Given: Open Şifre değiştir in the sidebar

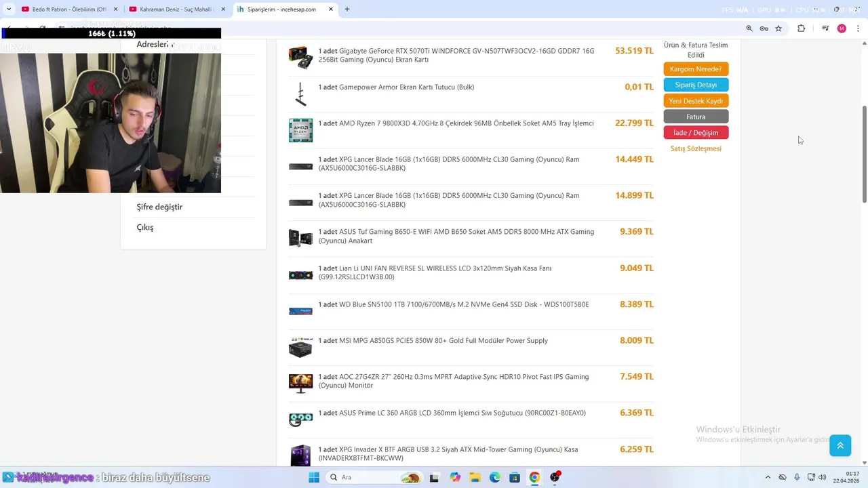Looking at the screenshot, I should 159,207.
